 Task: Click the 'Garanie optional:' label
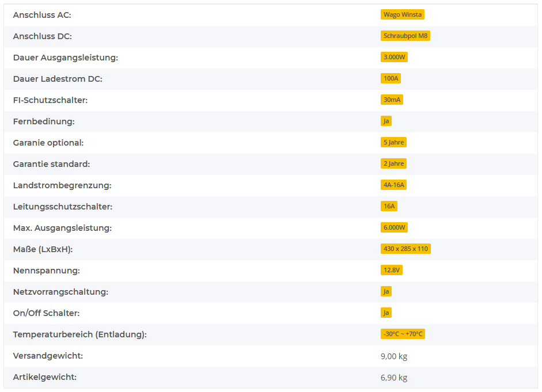[48, 143]
